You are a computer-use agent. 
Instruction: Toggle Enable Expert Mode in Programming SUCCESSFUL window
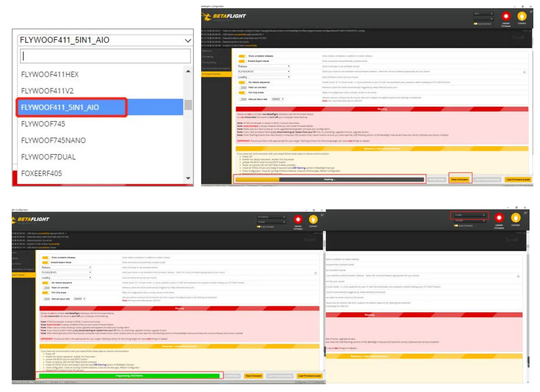[x=46, y=262]
